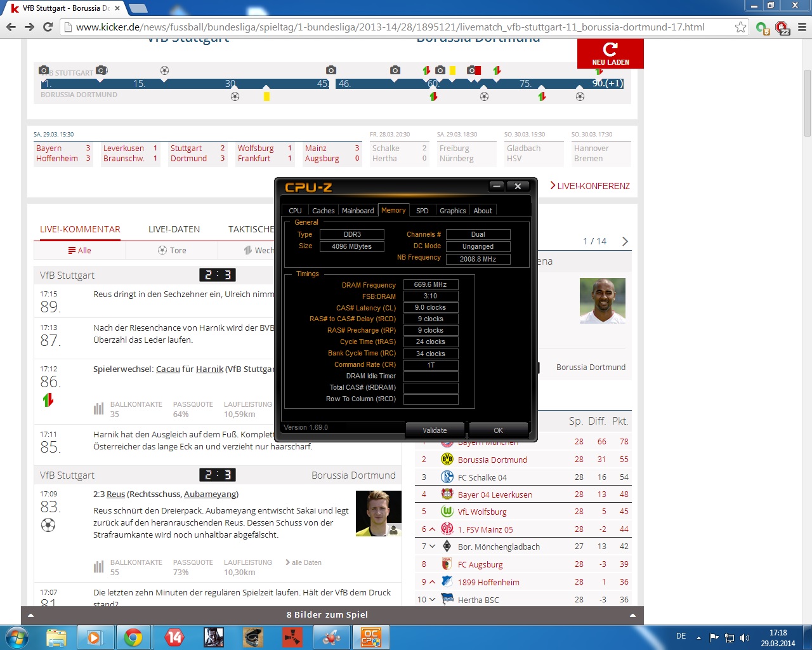Screen dimensions: 812x650
Task: Switch to LIVE!-DATEN tab
Action: tap(174, 229)
